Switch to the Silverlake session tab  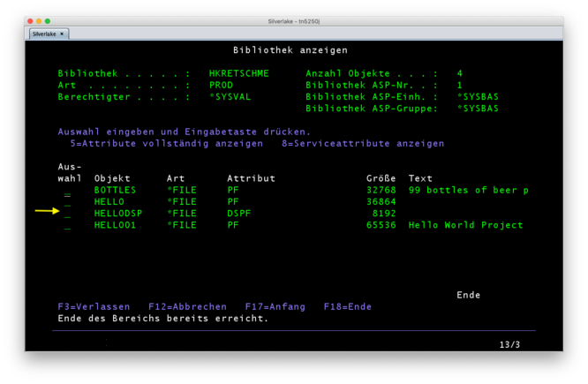pos(49,34)
